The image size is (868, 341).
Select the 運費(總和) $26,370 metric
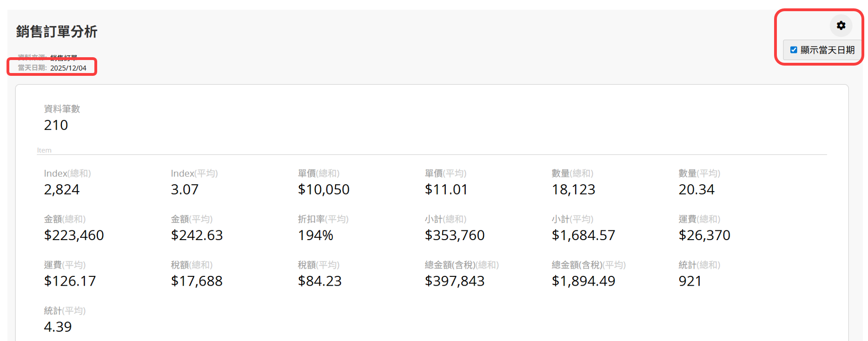[x=704, y=235]
